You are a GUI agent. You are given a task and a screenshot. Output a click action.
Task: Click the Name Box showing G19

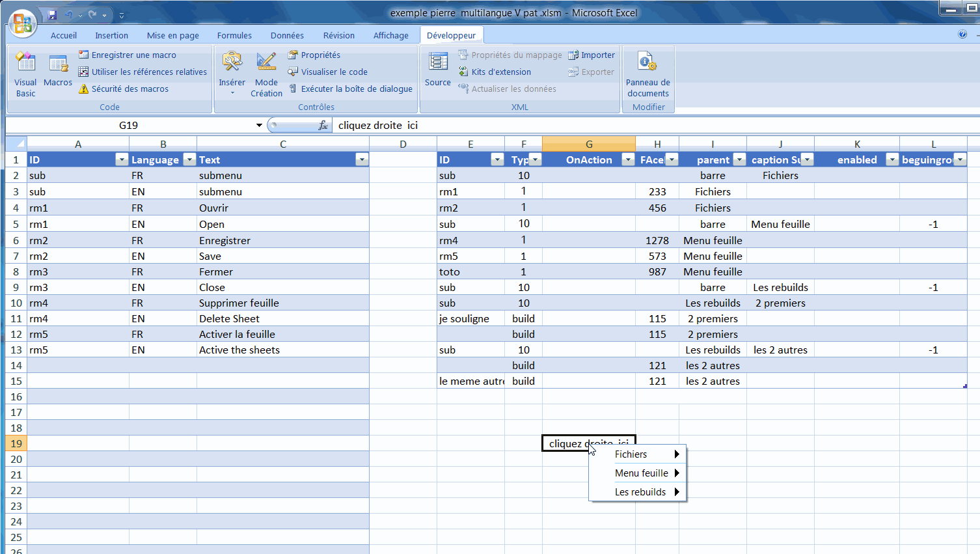point(129,125)
